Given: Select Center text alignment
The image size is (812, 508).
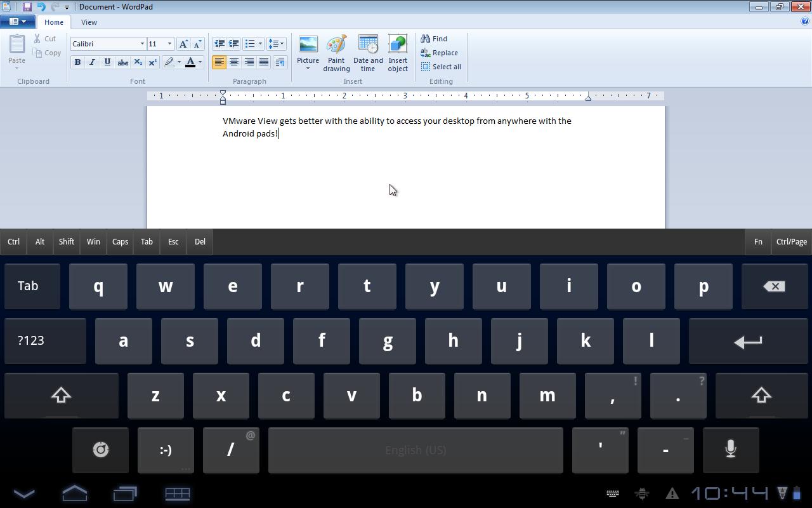Looking at the screenshot, I should click(234, 62).
